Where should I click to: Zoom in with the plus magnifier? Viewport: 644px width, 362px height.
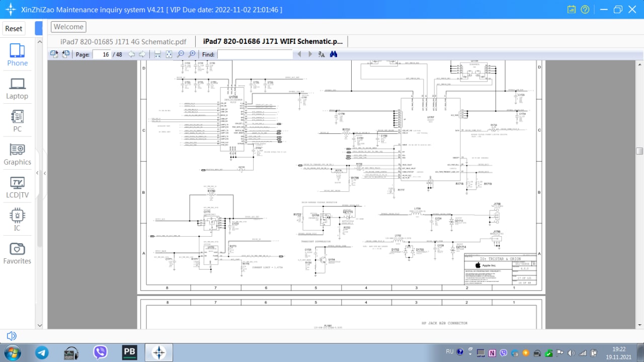[x=192, y=54]
